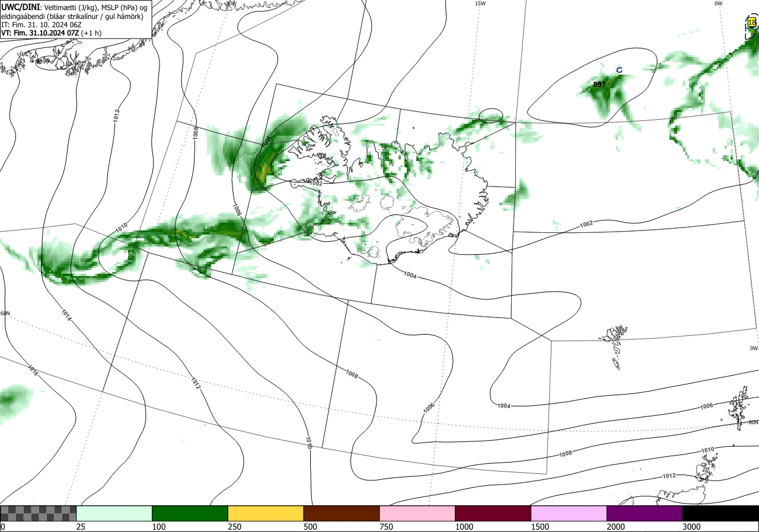This screenshot has height=532, width=759.
Task: Click the IT: Fim. 31. 10. 2024 06Z line
Action: tap(41, 25)
